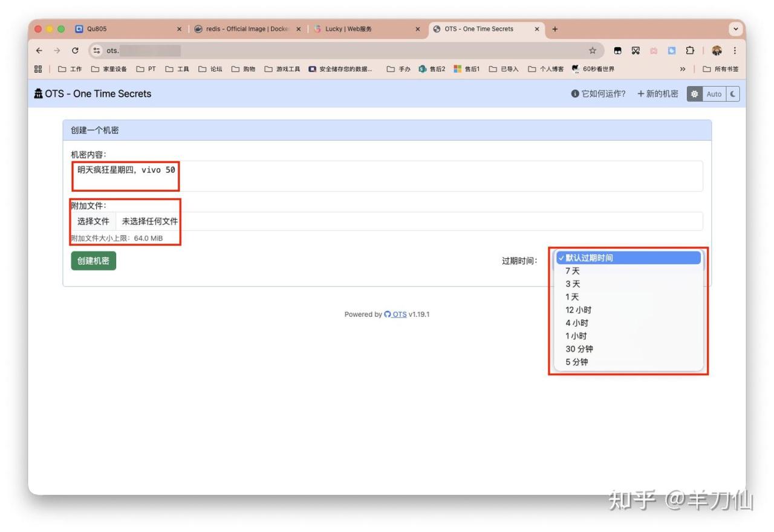Reload the page
This screenshot has width=774, height=532.
pyautogui.click(x=75, y=51)
